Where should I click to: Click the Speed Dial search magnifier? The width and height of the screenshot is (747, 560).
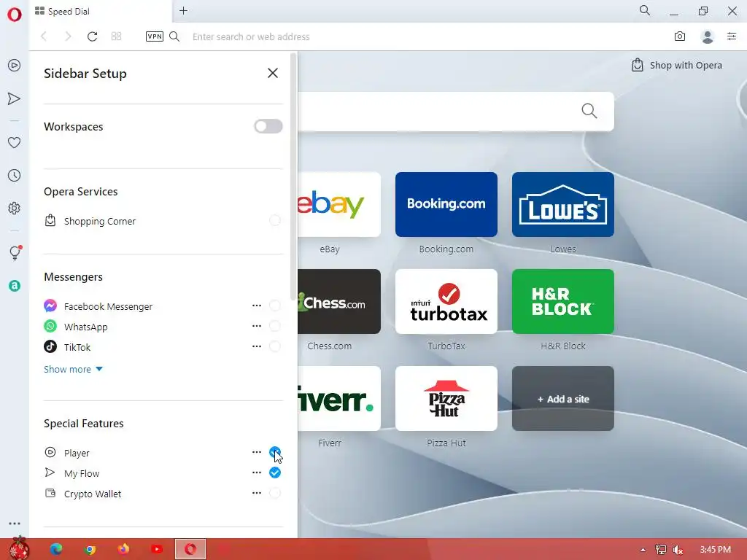(589, 111)
